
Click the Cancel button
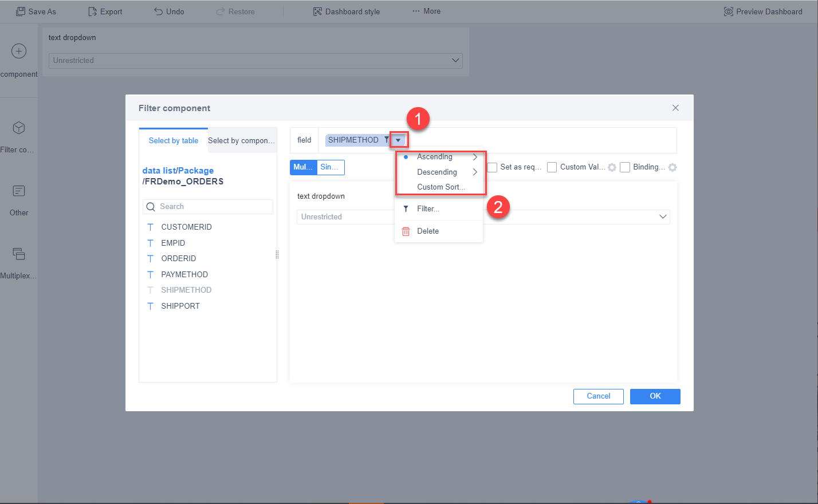(x=599, y=396)
